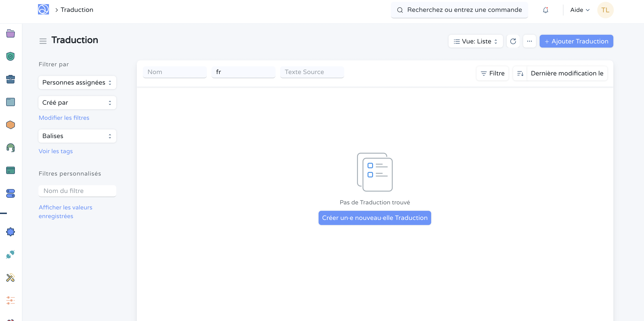Expand the Personnes assignées dropdown
The width and height of the screenshot is (644, 321).
[x=77, y=83]
